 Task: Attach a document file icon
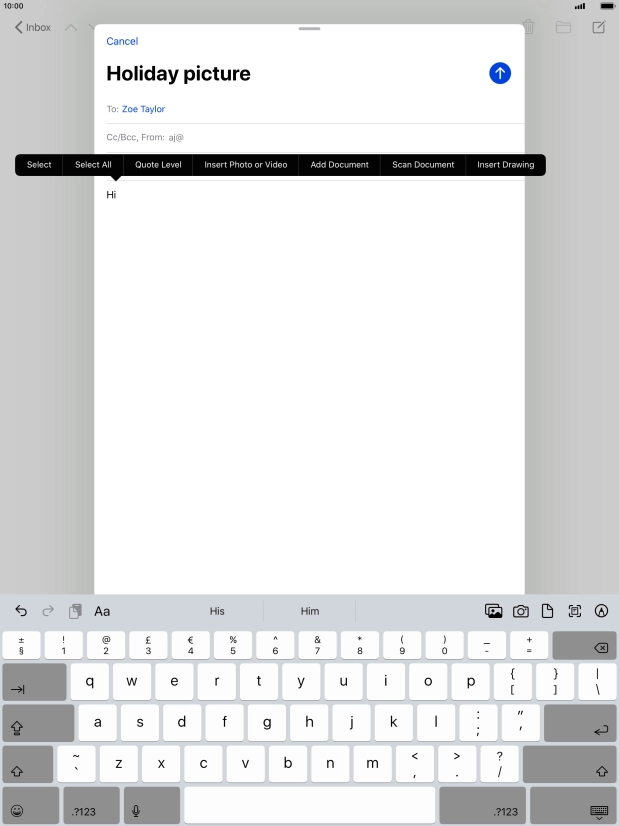pyautogui.click(x=547, y=611)
